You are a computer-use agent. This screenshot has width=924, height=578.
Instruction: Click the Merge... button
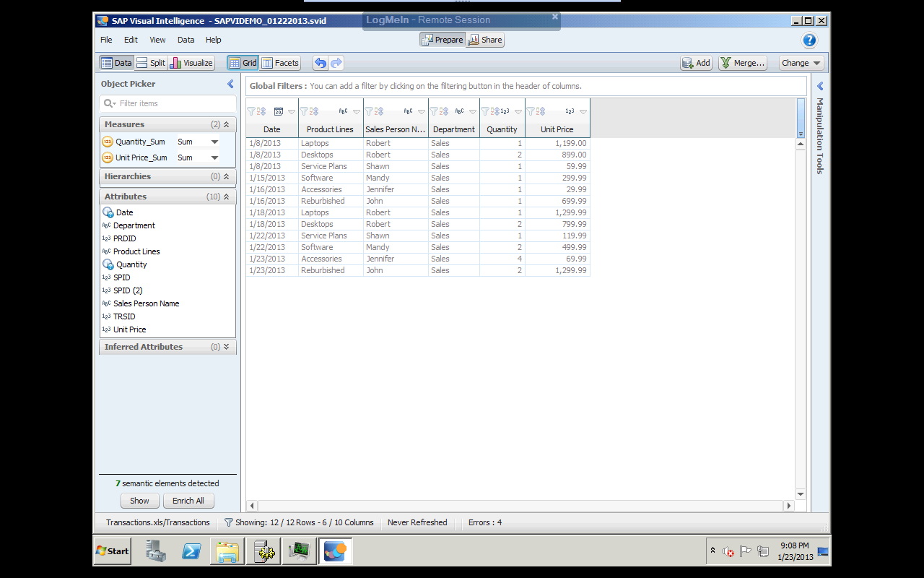click(x=742, y=63)
